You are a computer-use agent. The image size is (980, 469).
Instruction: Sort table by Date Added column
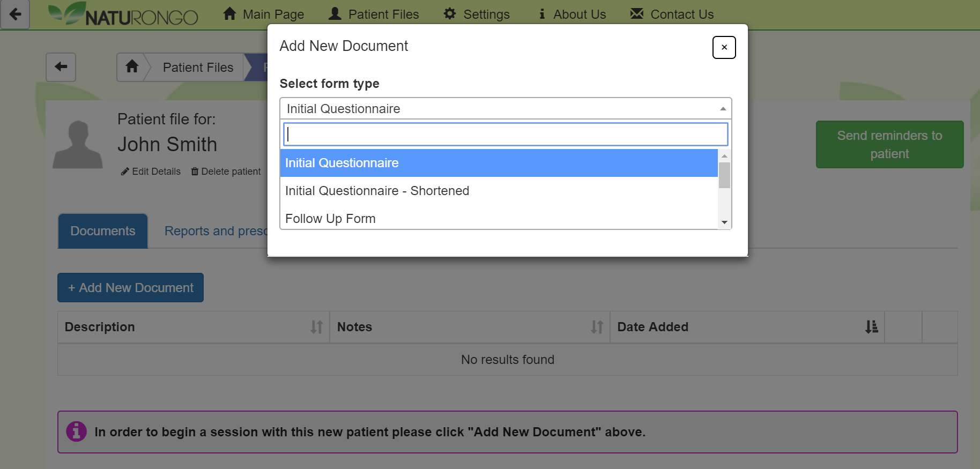871,327
